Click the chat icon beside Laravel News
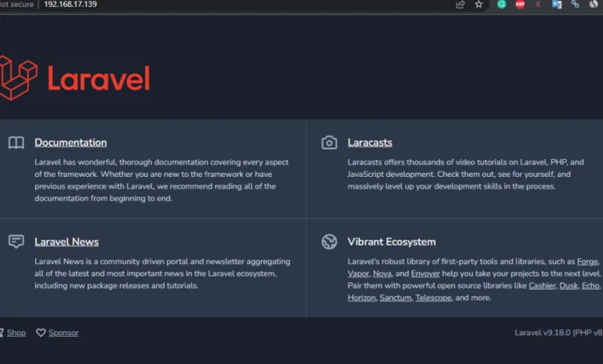Viewport: 603px width, 364px height. (16, 242)
